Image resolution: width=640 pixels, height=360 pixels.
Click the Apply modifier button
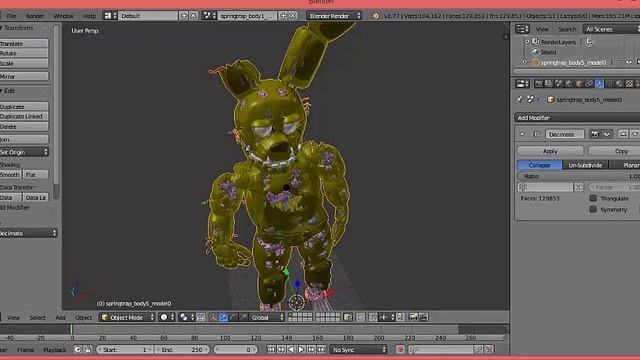pyautogui.click(x=550, y=151)
